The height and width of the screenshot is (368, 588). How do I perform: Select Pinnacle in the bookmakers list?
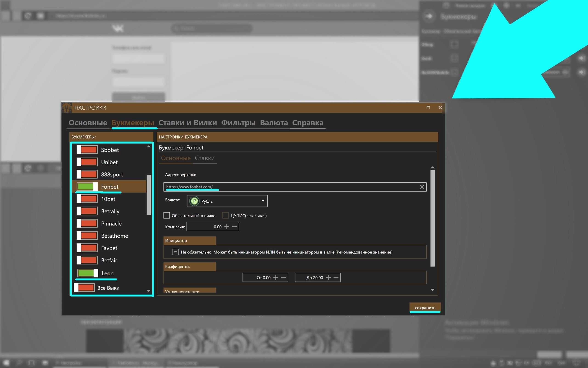(x=111, y=223)
